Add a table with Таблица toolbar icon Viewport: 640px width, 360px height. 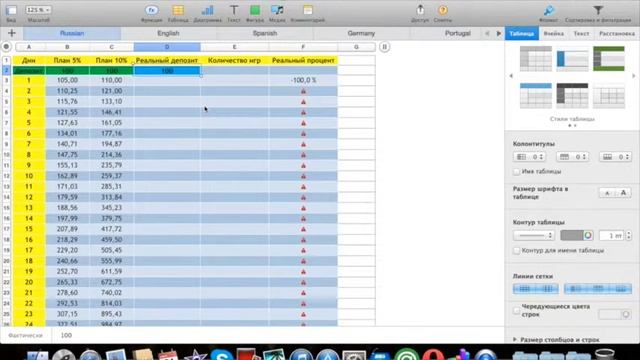tap(178, 12)
